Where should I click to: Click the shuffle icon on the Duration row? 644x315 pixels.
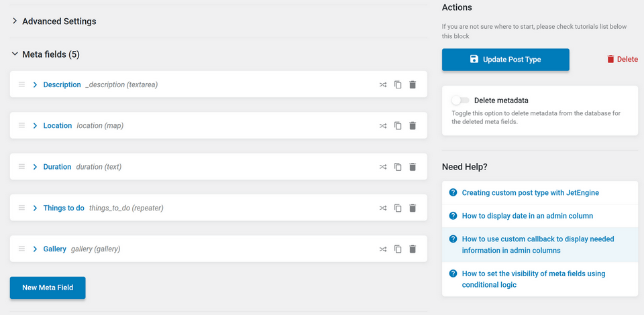[383, 167]
